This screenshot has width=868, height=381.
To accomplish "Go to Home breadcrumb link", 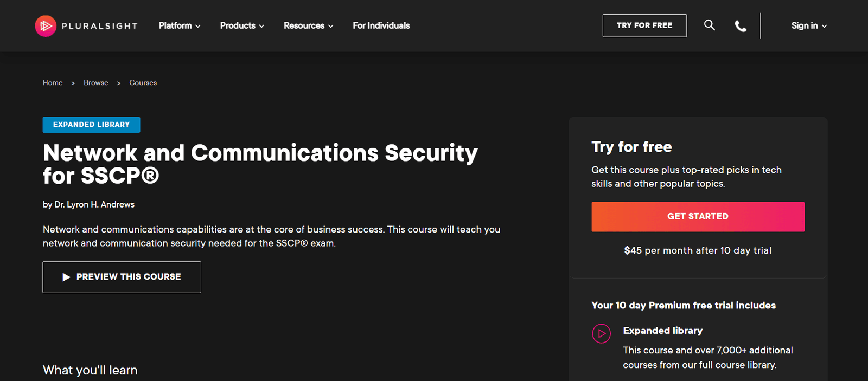I will 53,83.
